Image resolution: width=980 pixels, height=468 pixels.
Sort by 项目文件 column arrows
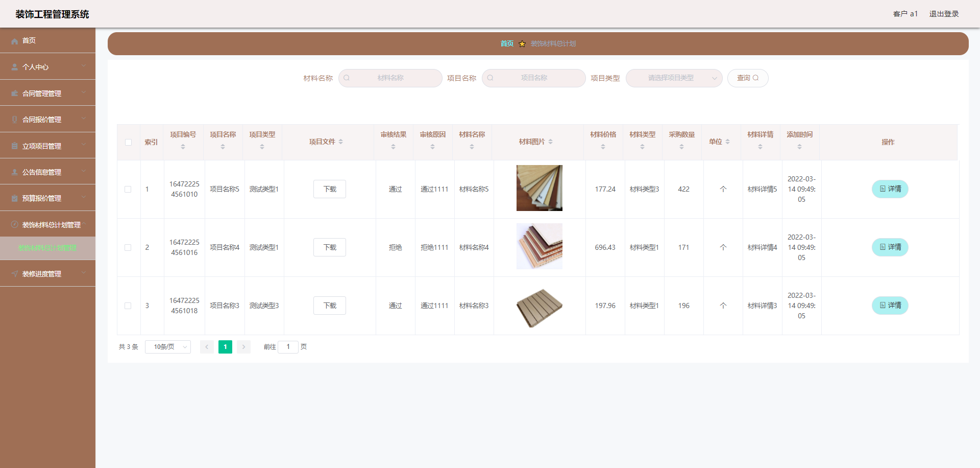click(x=341, y=142)
